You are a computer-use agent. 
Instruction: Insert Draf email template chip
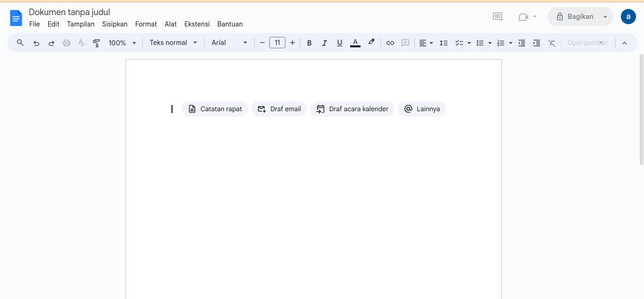click(279, 109)
